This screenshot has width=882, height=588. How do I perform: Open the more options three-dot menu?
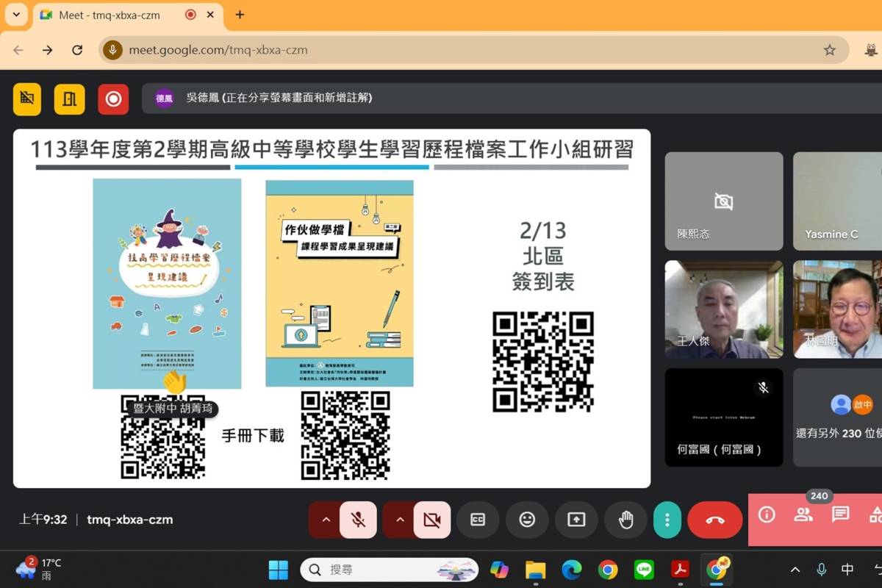pos(667,520)
